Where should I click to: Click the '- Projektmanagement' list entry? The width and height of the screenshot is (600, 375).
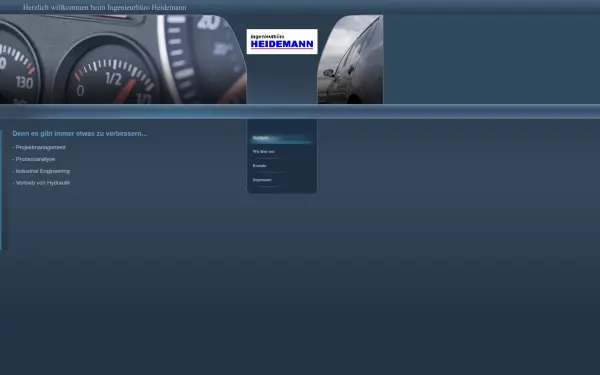click(x=39, y=147)
